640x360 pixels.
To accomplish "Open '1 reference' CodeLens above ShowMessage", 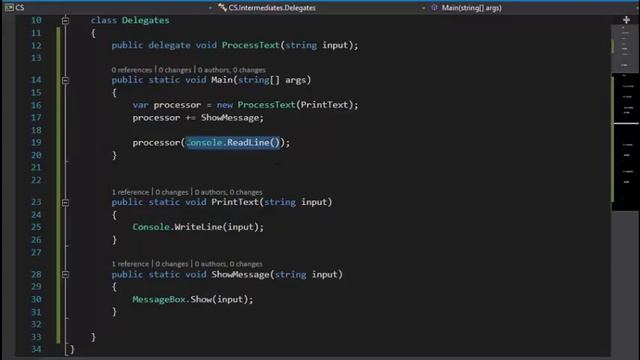I will (130, 264).
